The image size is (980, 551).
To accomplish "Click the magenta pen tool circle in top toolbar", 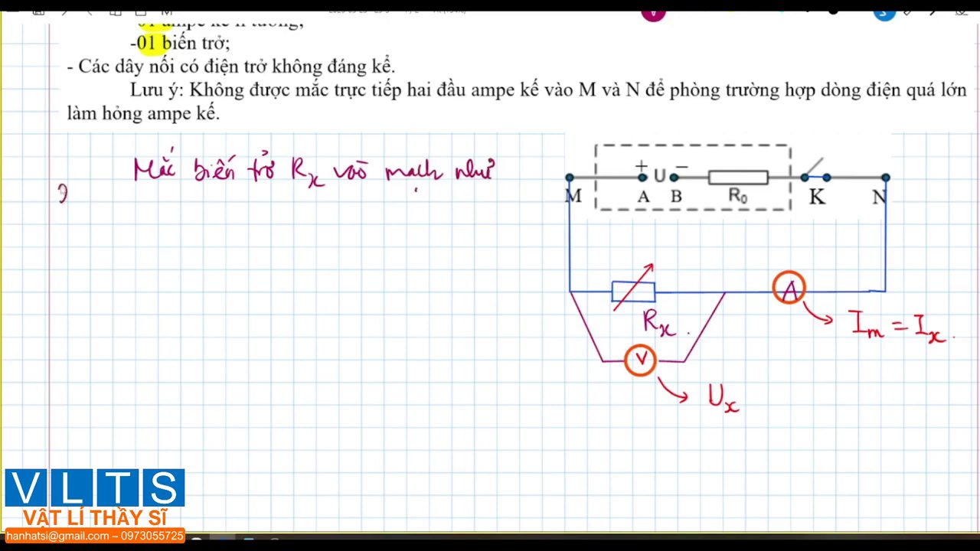I will [x=653, y=13].
